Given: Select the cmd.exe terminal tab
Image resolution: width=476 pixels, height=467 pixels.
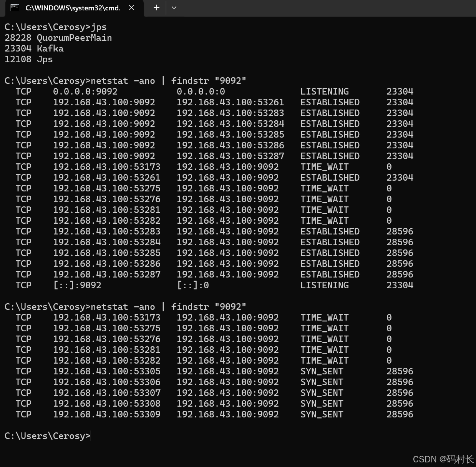Looking at the screenshot, I should [74, 8].
